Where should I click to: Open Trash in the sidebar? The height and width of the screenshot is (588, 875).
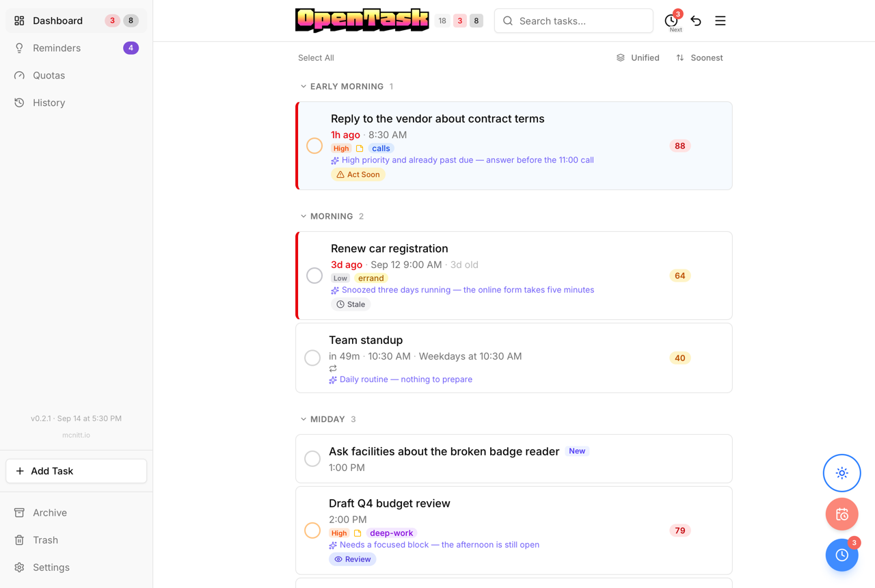pyautogui.click(x=77, y=540)
